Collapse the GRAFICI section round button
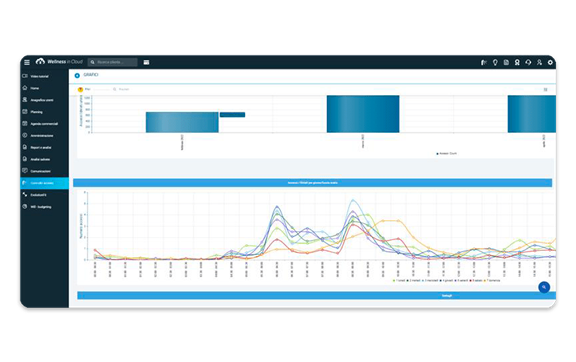576x362 pixels. pyautogui.click(x=77, y=75)
